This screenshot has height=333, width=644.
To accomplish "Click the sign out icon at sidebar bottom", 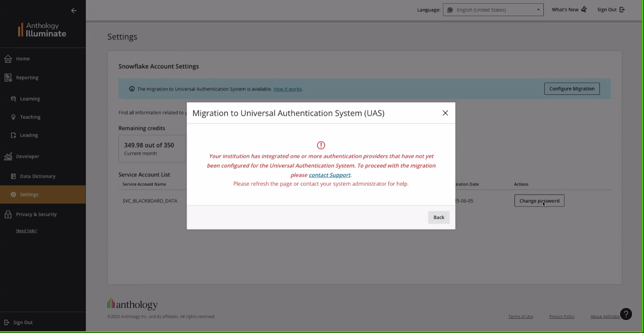I will tap(7, 322).
